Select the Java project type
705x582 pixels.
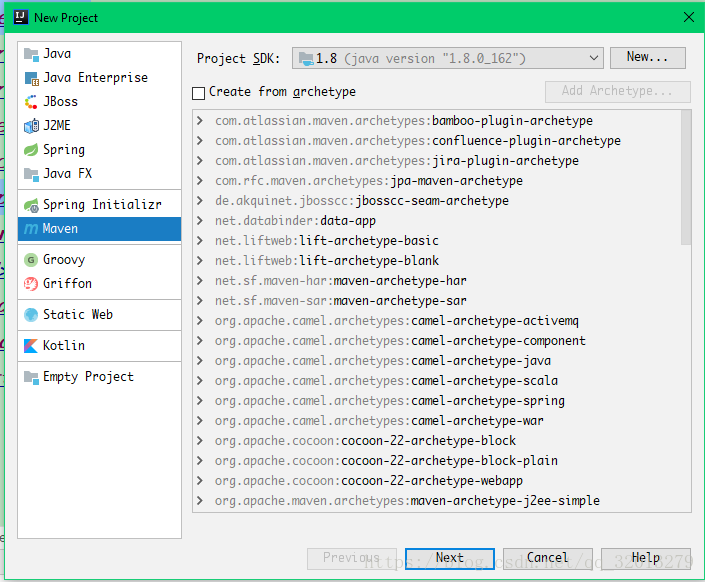(99, 54)
